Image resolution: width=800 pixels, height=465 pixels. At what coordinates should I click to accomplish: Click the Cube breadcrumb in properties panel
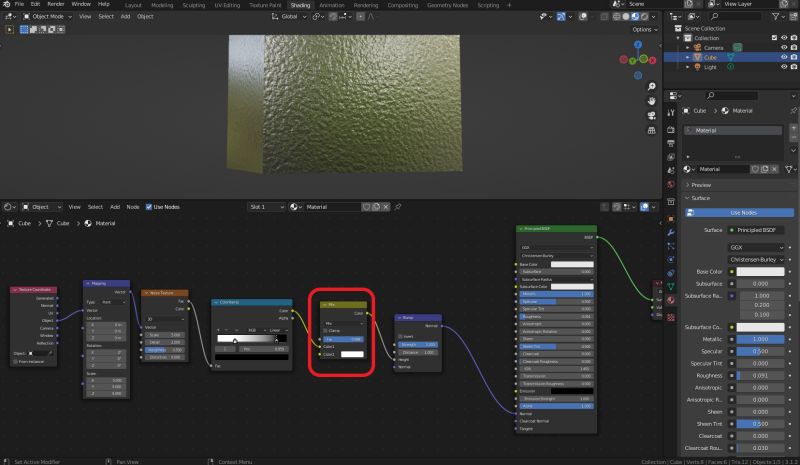click(699, 111)
